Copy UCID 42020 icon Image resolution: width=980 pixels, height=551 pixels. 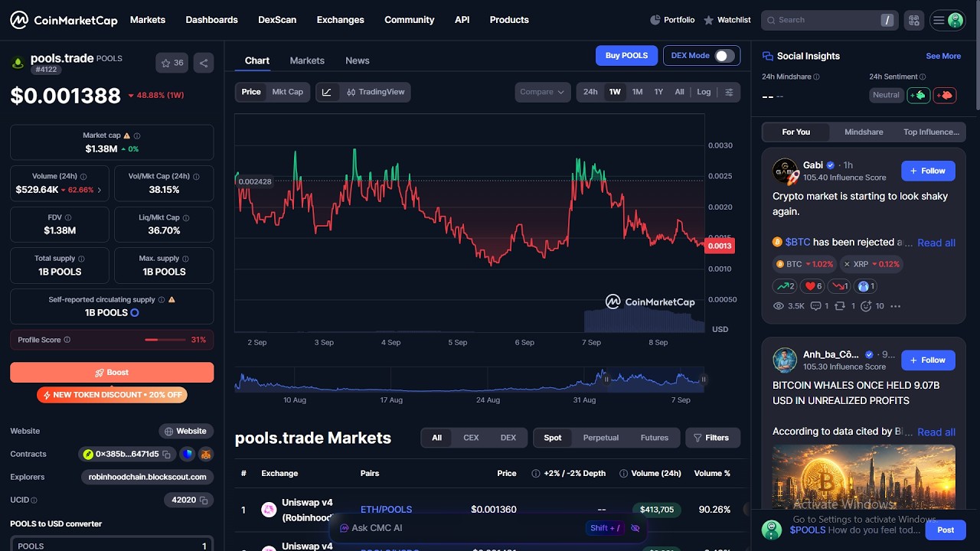pos(204,500)
